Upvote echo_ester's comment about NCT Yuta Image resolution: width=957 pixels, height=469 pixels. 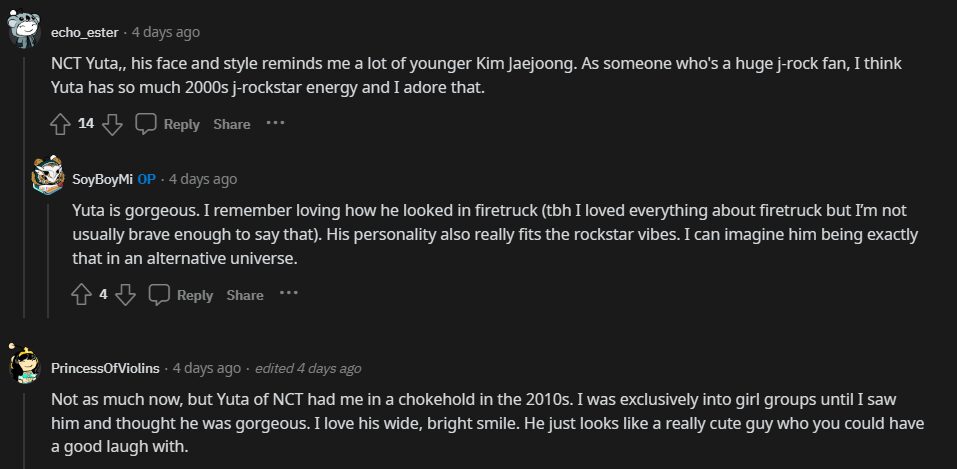pos(60,124)
